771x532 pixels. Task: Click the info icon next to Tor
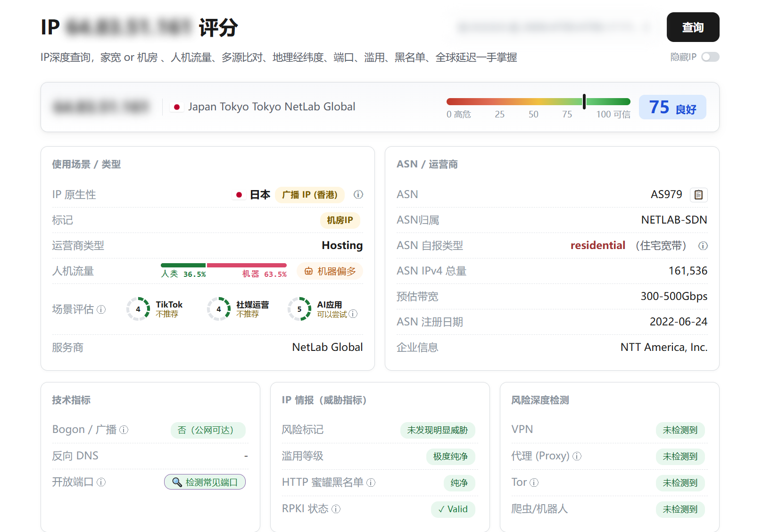[x=534, y=482]
